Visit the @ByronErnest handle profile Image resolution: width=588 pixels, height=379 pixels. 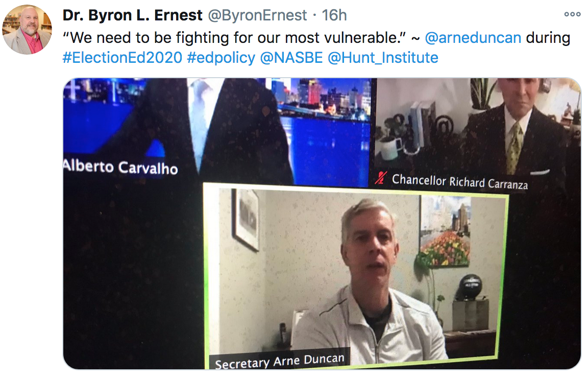pyautogui.click(x=257, y=15)
